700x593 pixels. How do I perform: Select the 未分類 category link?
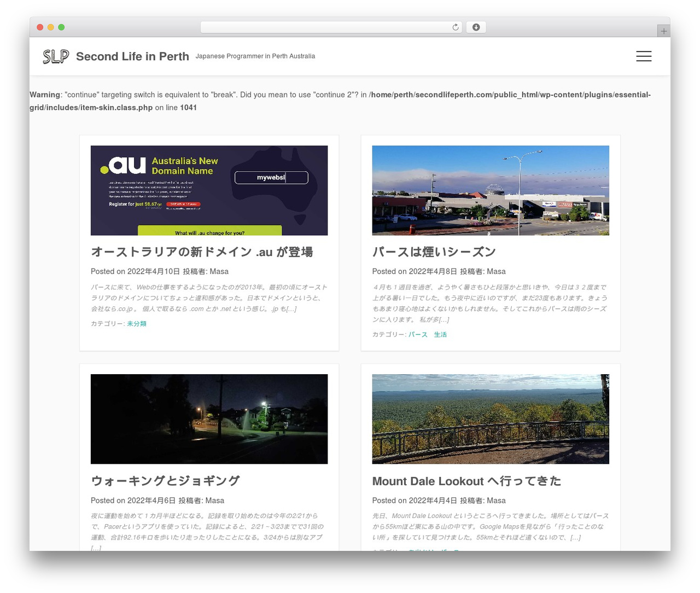pos(137,324)
